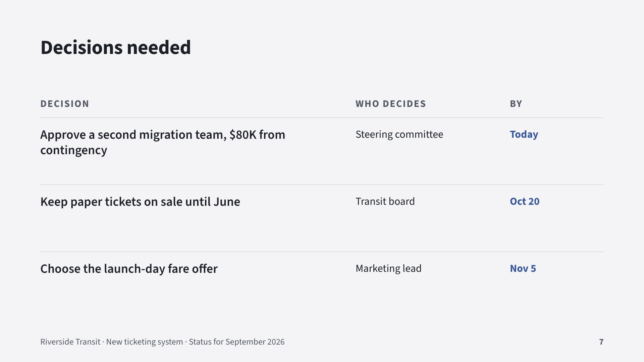This screenshot has height=362, width=644.
Task: Click the slide page number 7
Action: [x=601, y=342]
